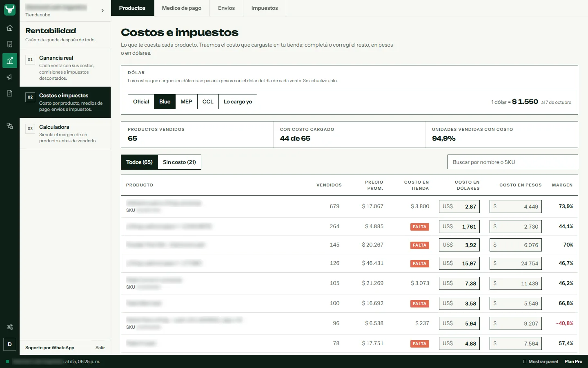The image size is (588, 368).
Task: Select the Blue dollar rate
Action: pyautogui.click(x=165, y=102)
